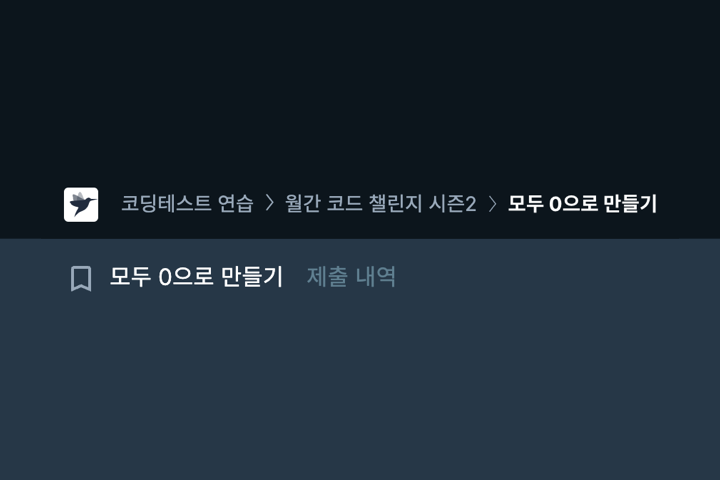Click the first breadcrumb separator arrow
Screen dimensions: 720x480
tap(270, 203)
